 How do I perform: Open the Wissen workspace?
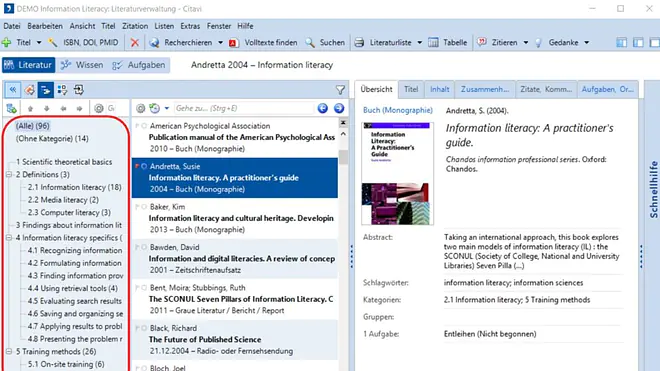(x=82, y=65)
